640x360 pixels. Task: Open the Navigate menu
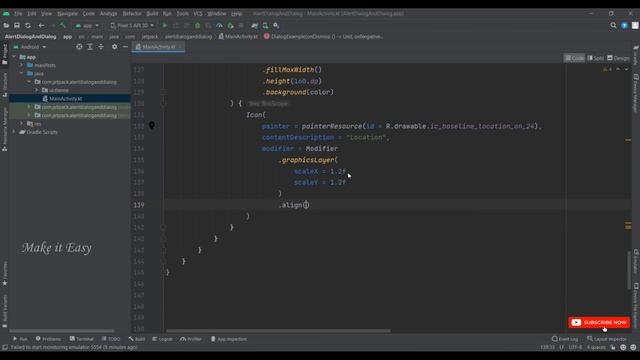pyautogui.click(x=67, y=13)
